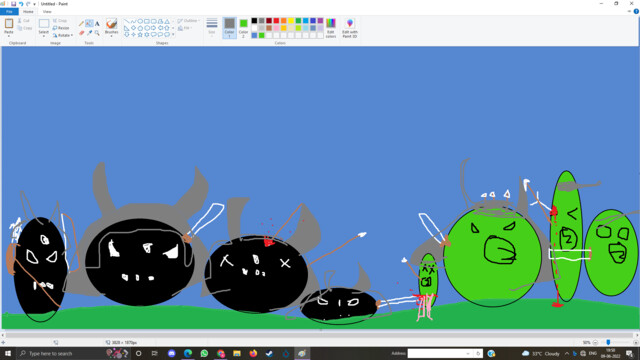
Task: Click the Resize button
Action: coord(61,28)
